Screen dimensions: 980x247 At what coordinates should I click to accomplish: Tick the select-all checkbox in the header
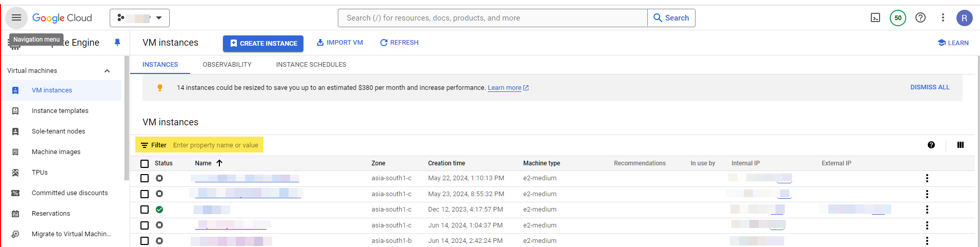pos(145,164)
